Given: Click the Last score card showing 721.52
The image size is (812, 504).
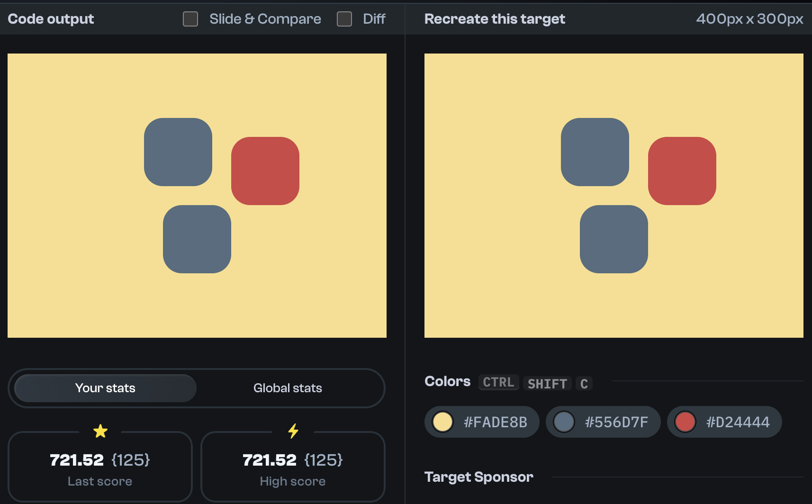Looking at the screenshot, I should [100, 467].
